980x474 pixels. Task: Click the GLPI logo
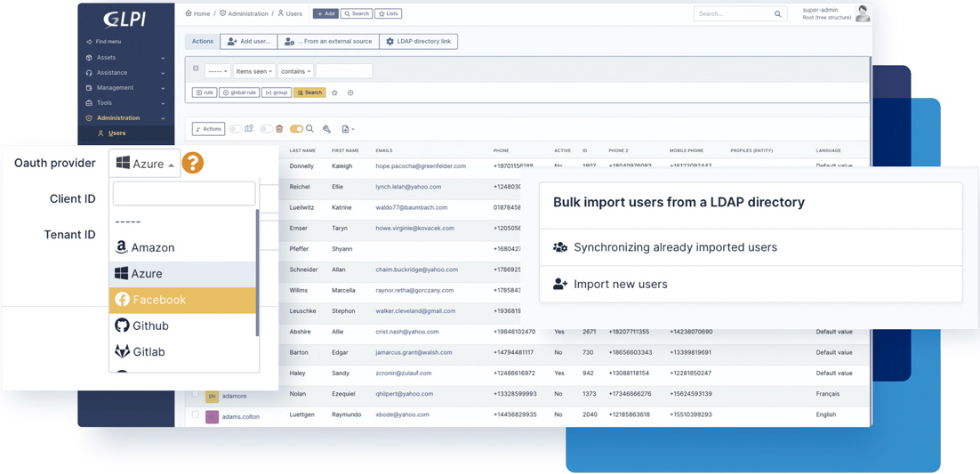coord(125,19)
